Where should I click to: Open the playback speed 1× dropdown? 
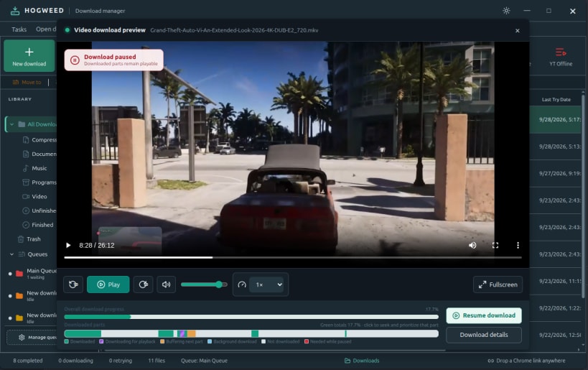[x=269, y=285]
